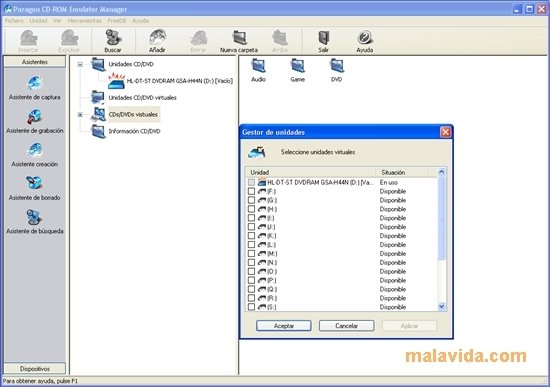Launch Asistente de captura

click(34, 88)
